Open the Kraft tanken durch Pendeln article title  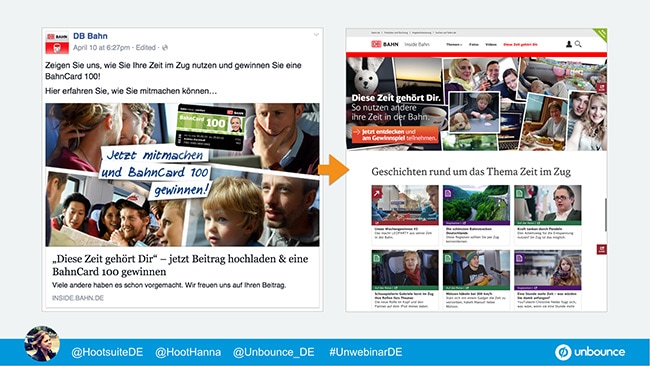pyautogui.click(x=540, y=228)
